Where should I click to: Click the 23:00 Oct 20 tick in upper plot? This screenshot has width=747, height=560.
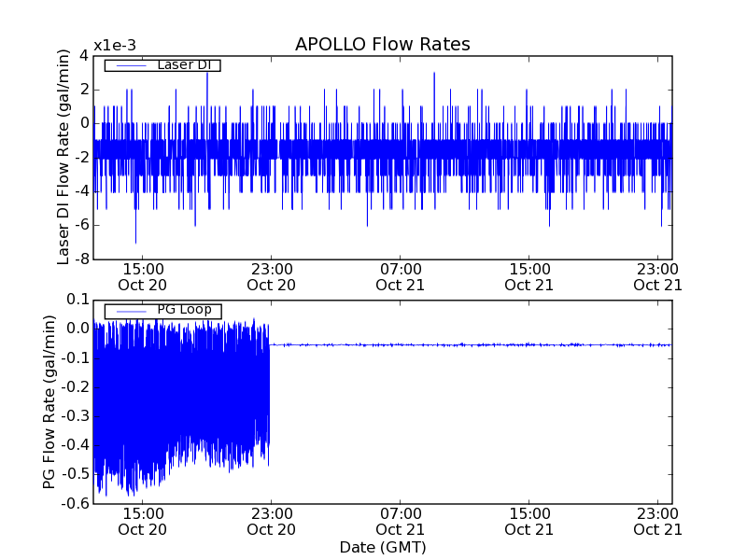pos(271,276)
